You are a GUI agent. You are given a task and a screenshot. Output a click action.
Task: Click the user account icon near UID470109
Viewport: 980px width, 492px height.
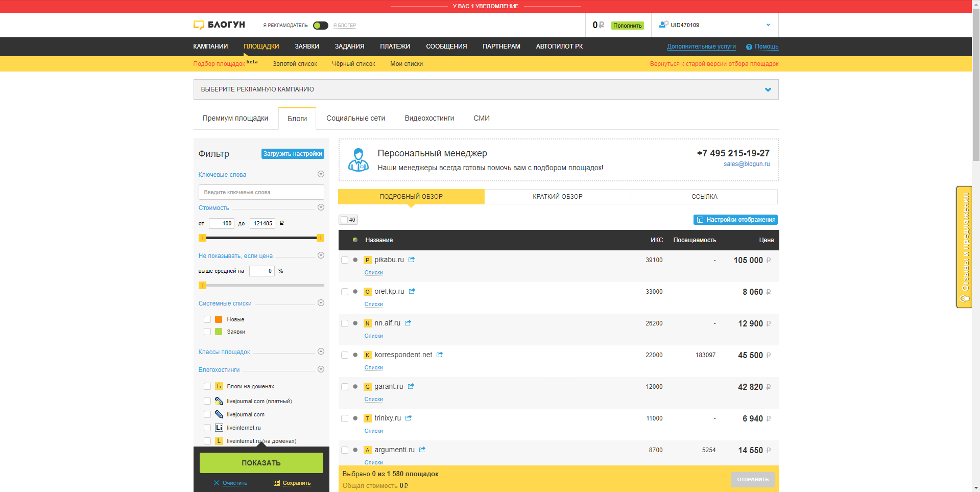tap(664, 25)
